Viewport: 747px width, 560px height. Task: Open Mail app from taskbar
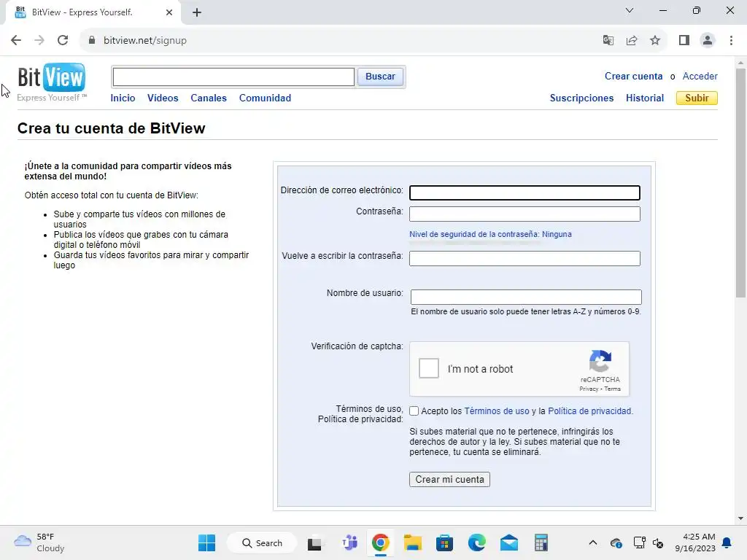coord(508,542)
